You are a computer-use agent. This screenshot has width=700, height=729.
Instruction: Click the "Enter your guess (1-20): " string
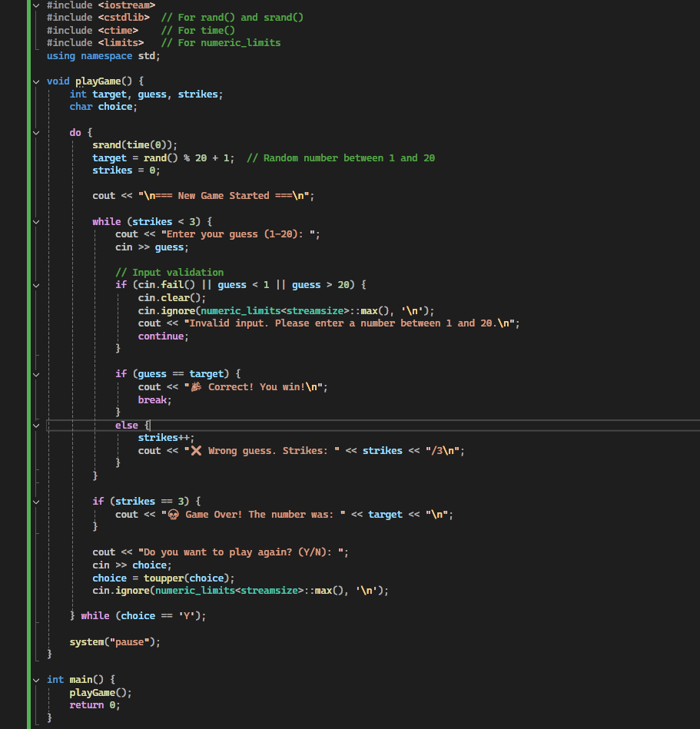[x=237, y=234]
